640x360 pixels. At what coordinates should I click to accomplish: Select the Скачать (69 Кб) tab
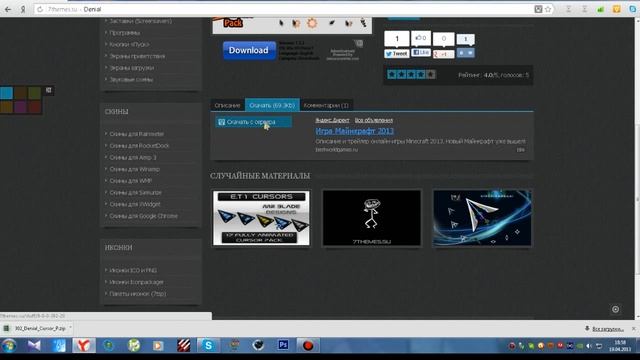(272, 105)
